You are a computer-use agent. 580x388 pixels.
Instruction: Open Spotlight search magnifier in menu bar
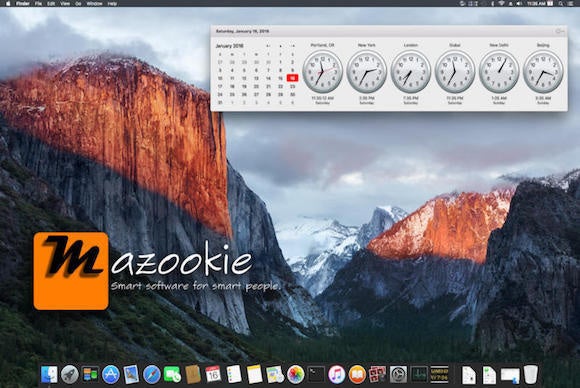[561, 3]
